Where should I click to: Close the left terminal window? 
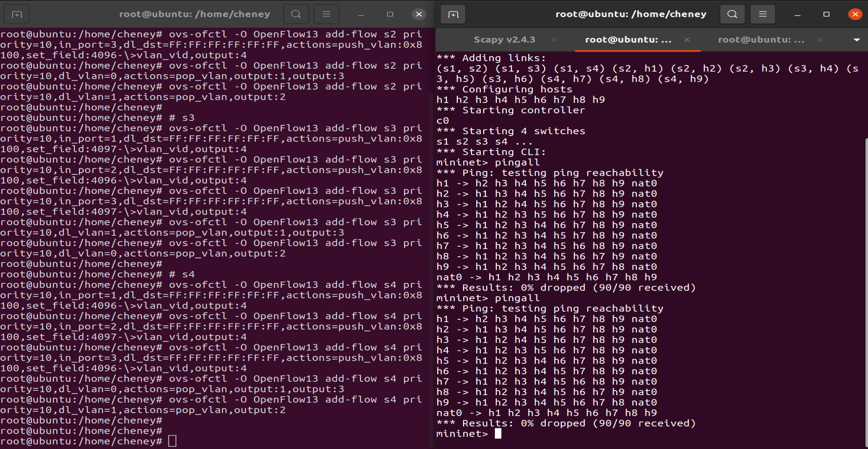click(419, 14)
